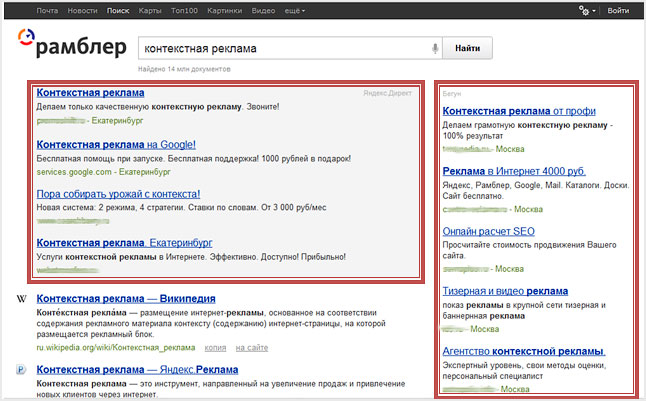
Task: Expand the settings gear dropdown arrow
Action: pos(594,11)
